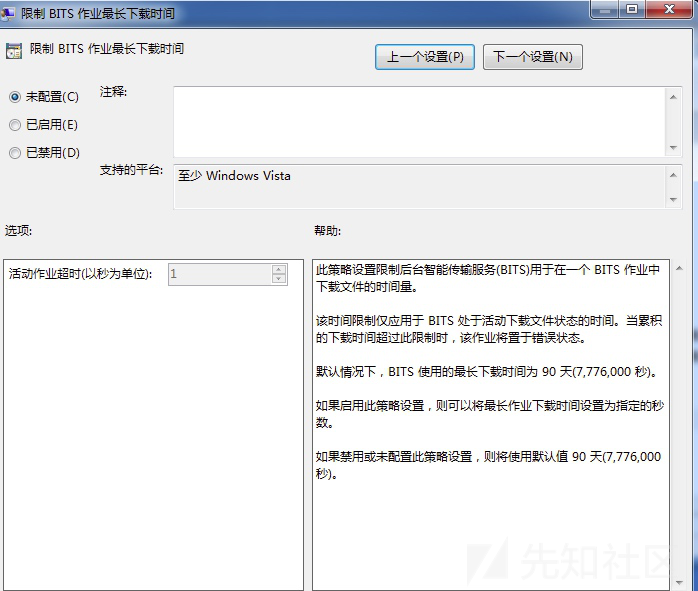Click the policy setting icon beside heading

tap(14, 51)
